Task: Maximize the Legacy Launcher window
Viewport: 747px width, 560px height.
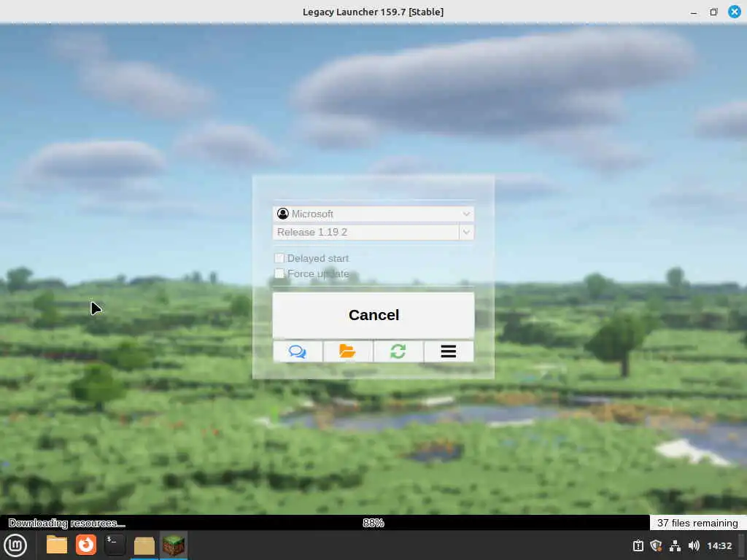Action: click(x=713, y=12)
